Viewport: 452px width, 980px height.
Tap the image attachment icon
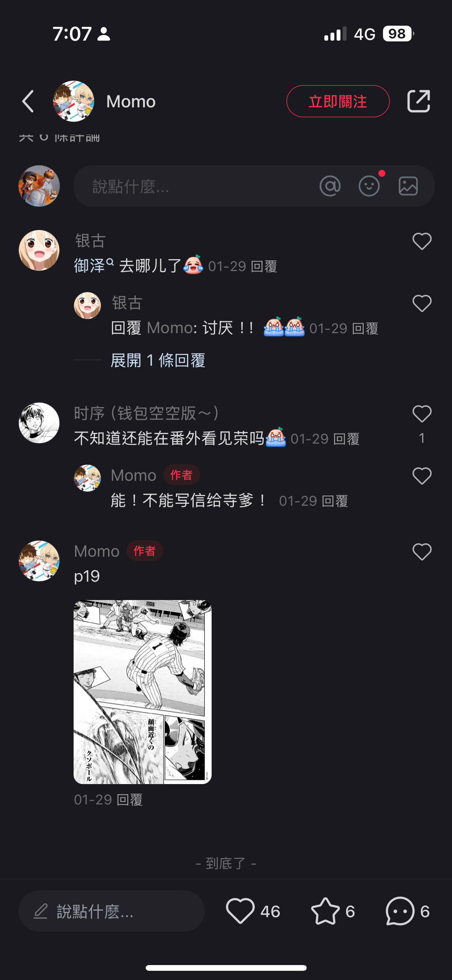[x=408, y=186]
